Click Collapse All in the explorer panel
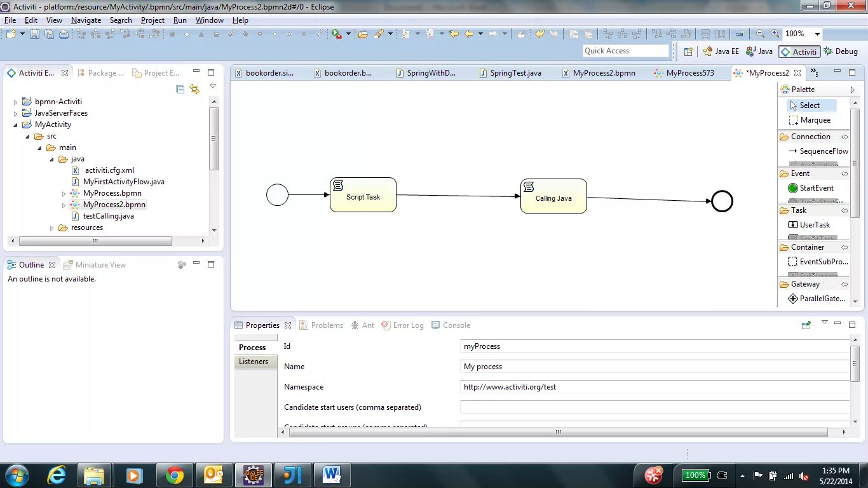The height and width of the screenshot is (488, 868). tap(180, 90)
